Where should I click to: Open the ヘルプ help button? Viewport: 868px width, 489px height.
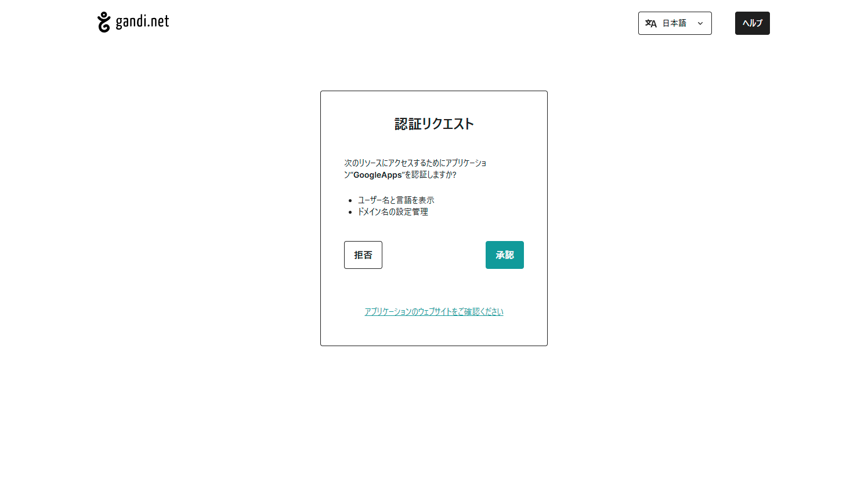coord(752,23)
